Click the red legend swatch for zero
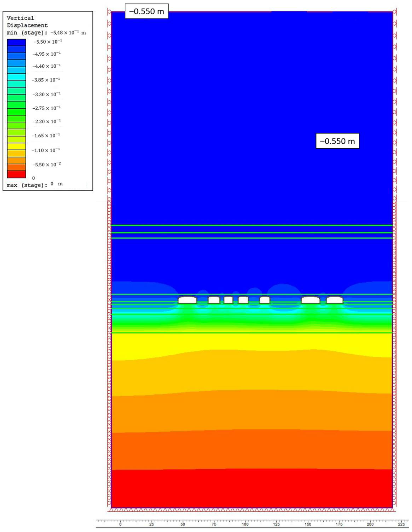This screenshot has height=532, width=412. coord(16,174)
